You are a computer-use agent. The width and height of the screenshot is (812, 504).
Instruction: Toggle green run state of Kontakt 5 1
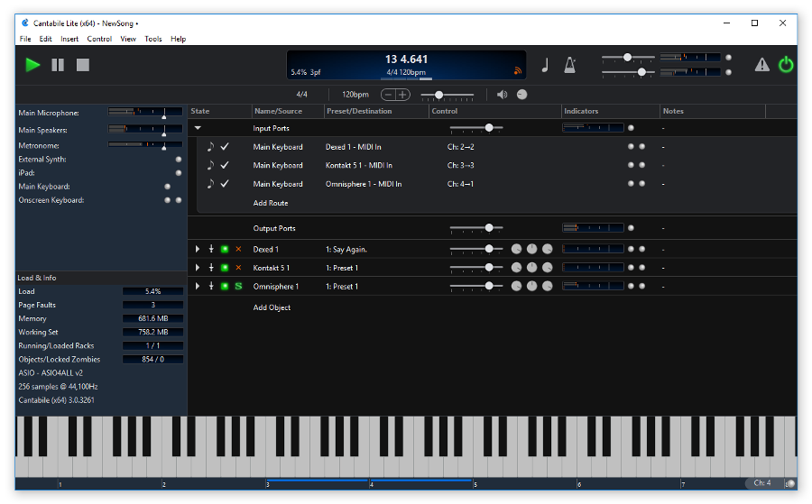pos(225,268)
